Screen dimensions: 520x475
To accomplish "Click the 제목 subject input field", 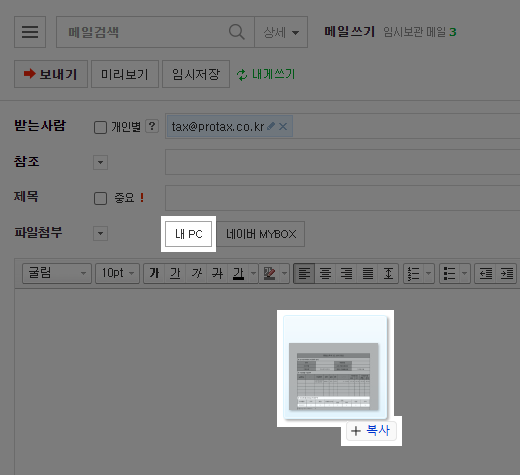I will tap(343, 198).
